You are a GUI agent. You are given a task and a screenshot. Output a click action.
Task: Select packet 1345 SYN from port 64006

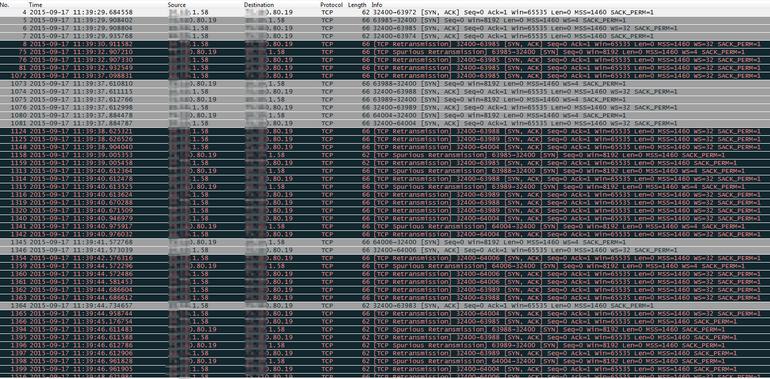(385, 242)
